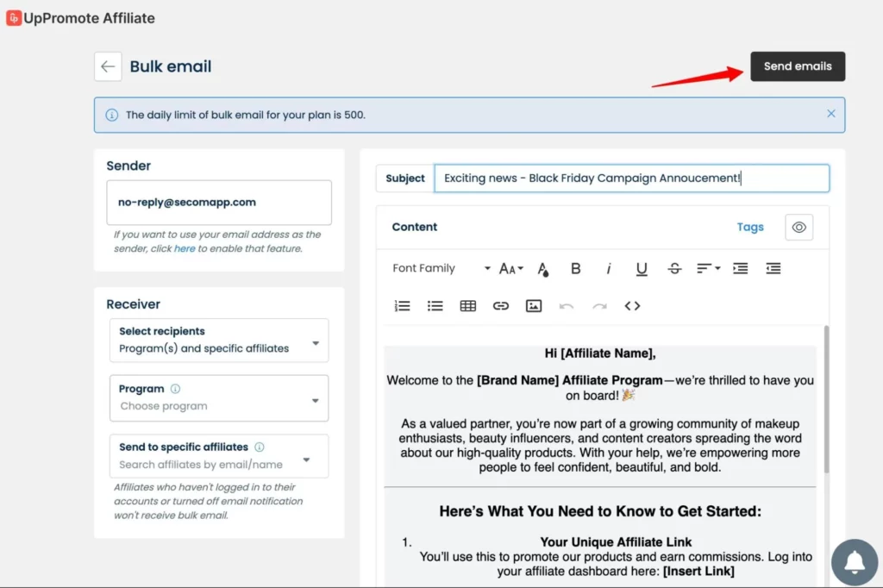The image size is (883, 588).
Task: Insert an ordered numbered list
Action: click(x=402, y=306)
